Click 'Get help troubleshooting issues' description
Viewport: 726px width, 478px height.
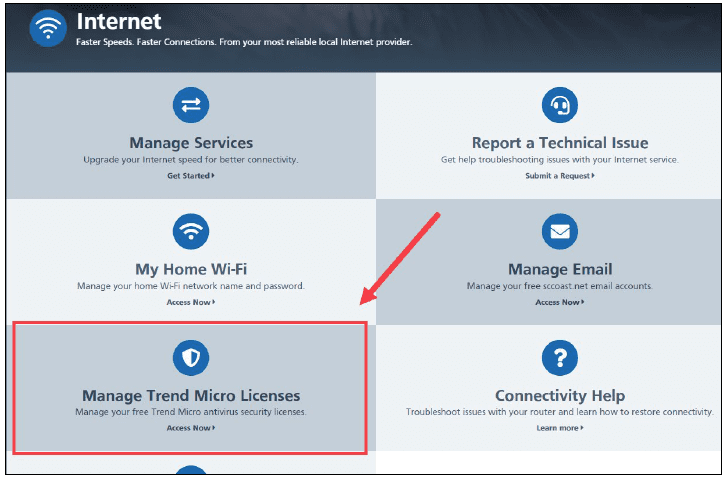(x=560, y=160)
